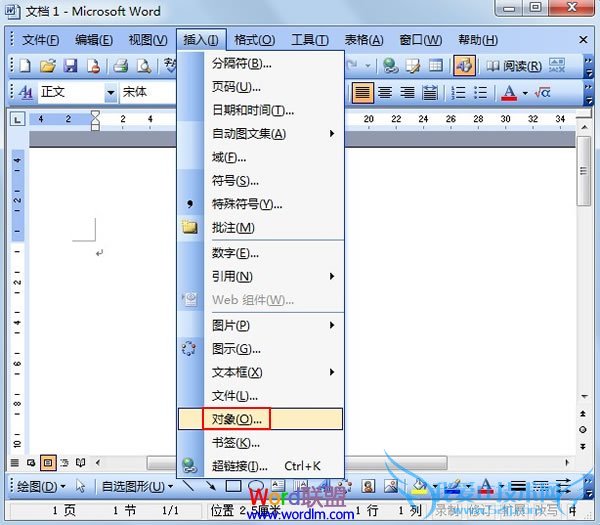Click the Insert Picture icon on Drawing toolbar
This screenshot has height=525, width=600.
(x=391, y=486)
